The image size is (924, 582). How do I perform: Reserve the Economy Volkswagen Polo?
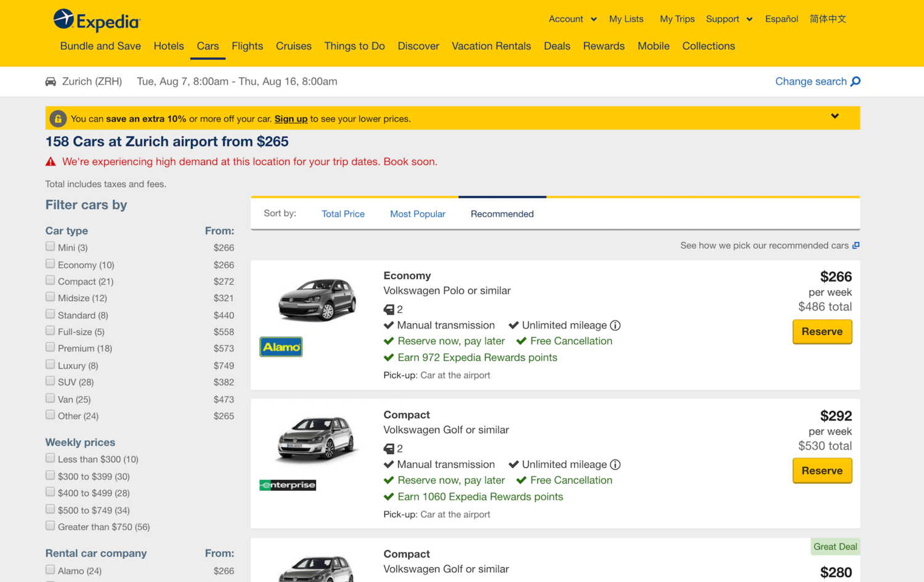pyautogui.click(x=822, y=331)
